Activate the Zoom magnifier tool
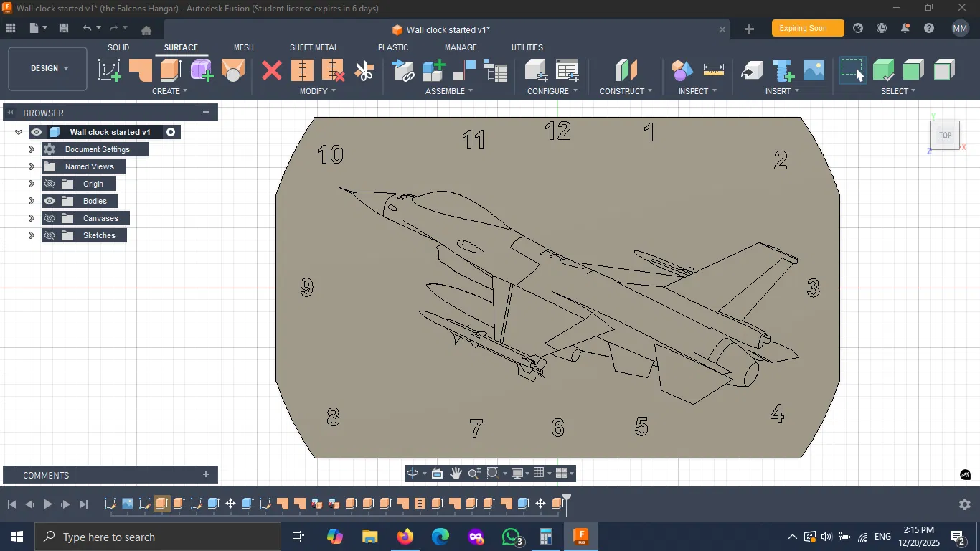Image resolution: width=980 pixels, height=551 pixels. coord(474,474)
